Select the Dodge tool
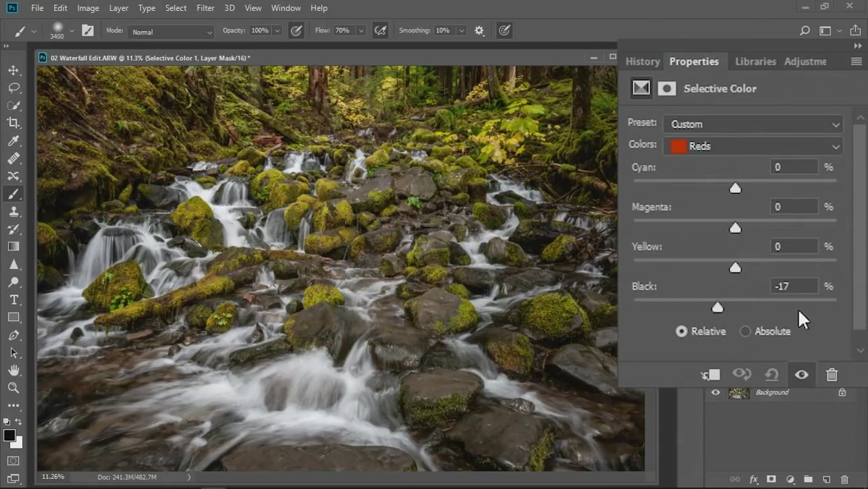Screen dimensions: 868x489 (x=13, y=282)
